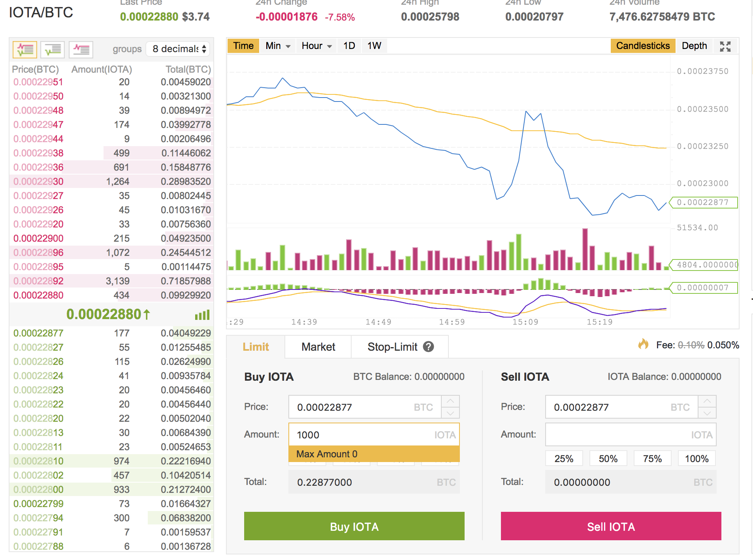Click the Buy IOTA price field

[x=365, y=407]
